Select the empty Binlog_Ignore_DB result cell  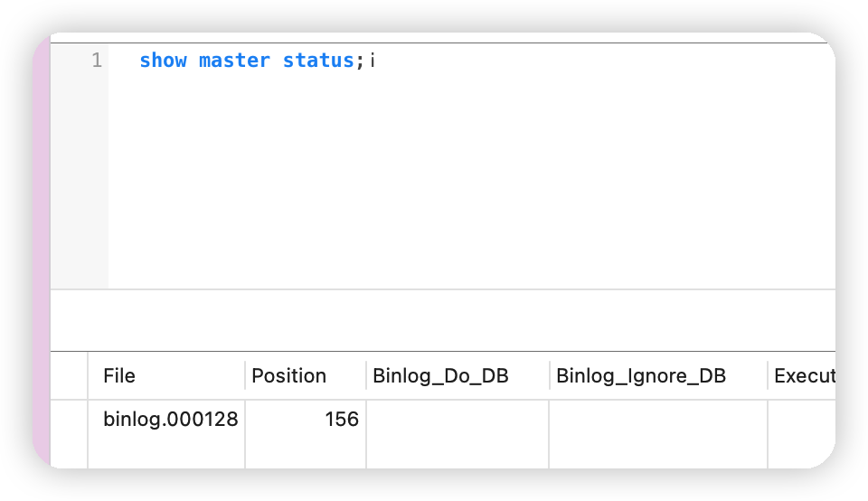(x=658, y=434)
